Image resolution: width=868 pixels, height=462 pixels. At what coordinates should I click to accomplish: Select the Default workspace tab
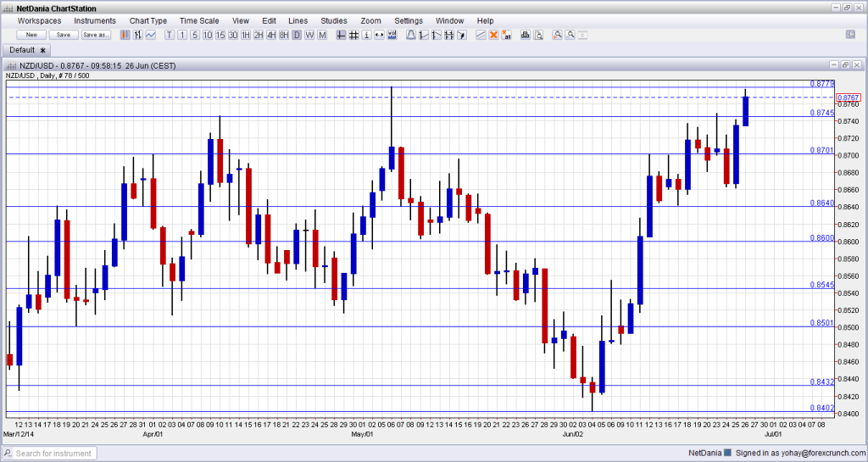point(27,50)
